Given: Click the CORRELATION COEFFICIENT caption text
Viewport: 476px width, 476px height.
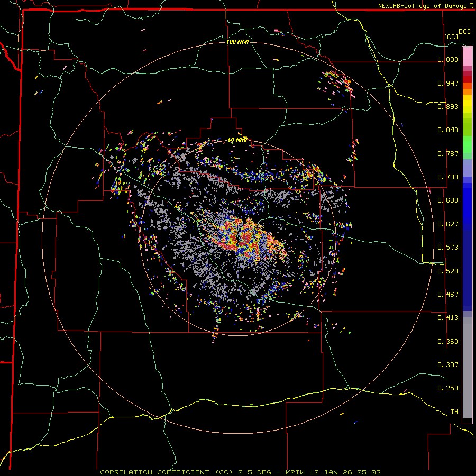Looking at the screenshot, I should [154, 472].
